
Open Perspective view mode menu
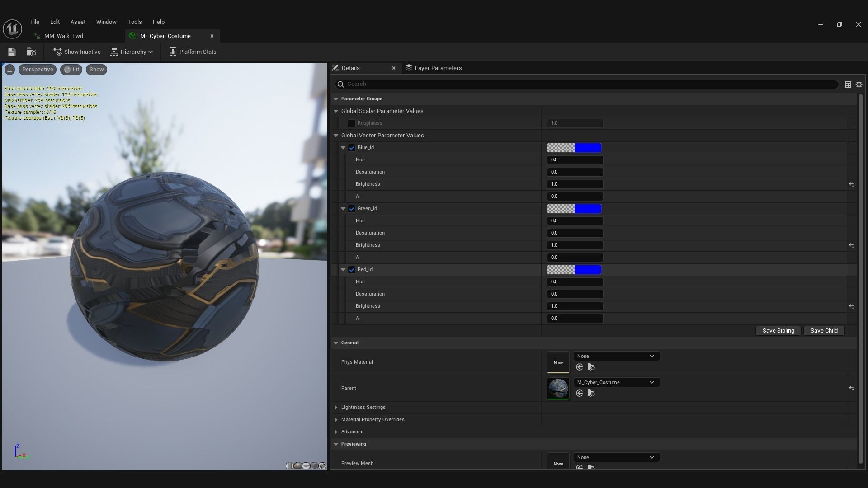point(38,70)
